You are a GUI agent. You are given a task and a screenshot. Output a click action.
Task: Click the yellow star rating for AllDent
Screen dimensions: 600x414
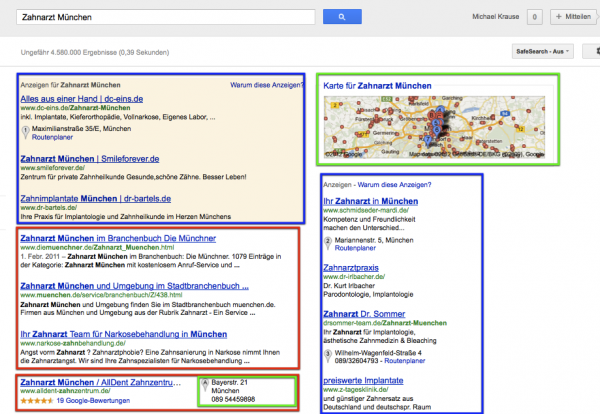pyautogui.click(x=37, y=401)
